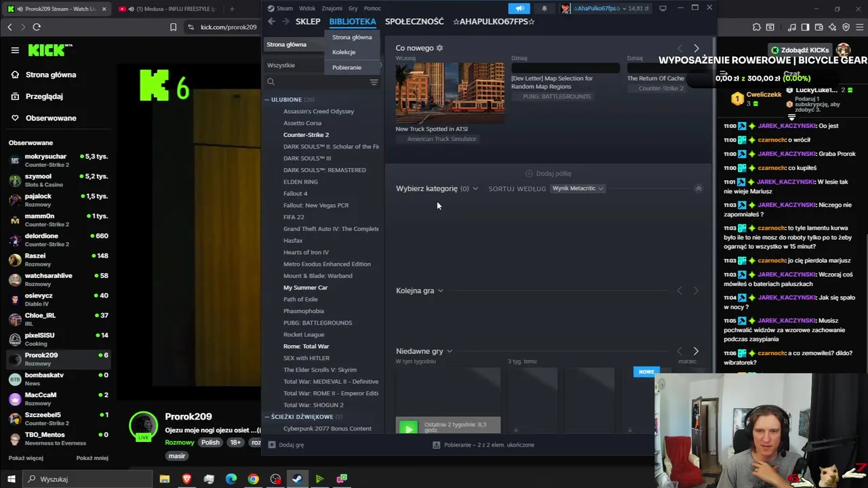Select My Summer Car in the library list
This screenshot has width=868, height=488.
(x=305, y=287)
